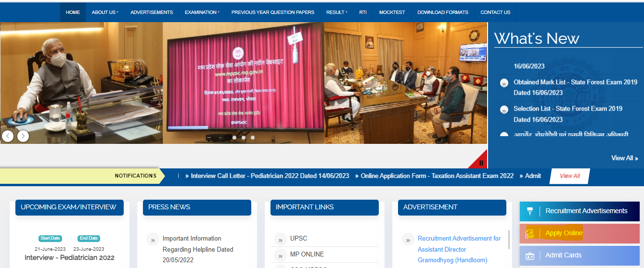The height and width of the screenshot is (268, 644).
Task: Click the ADVERTISEMENT panel header
Action: coord(452,207)
